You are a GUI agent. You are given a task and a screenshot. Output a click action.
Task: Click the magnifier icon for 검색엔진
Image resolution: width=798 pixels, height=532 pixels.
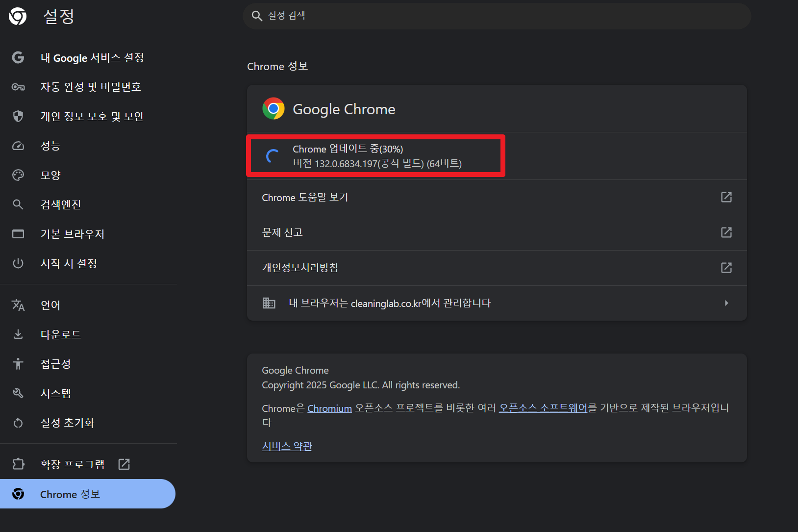[18, 204]
